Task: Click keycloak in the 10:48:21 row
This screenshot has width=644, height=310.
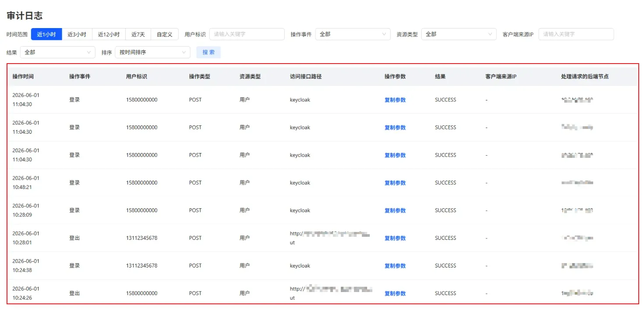Action: pyautogui.click(x=300, y=183)
